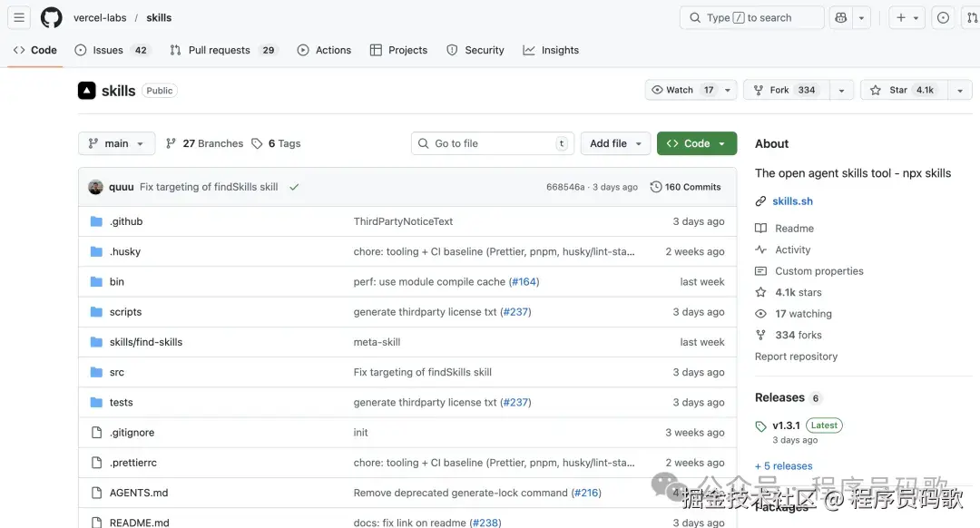Switch to the Actions tab
Screen dimensions: 980x528
click(x=324, y=50)
